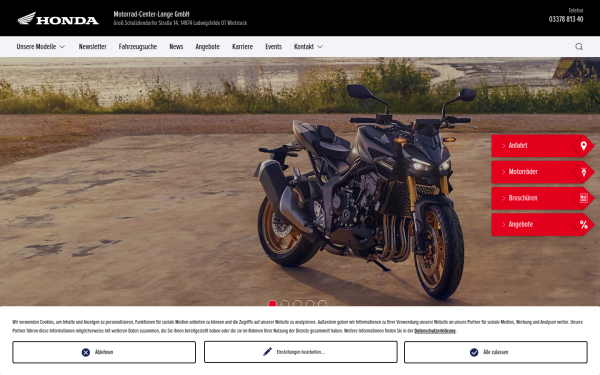Click the Broschüren brochure icon
The height and width of the screenshot is (375, 600).
pyautogui.click(x=584, y=198)
